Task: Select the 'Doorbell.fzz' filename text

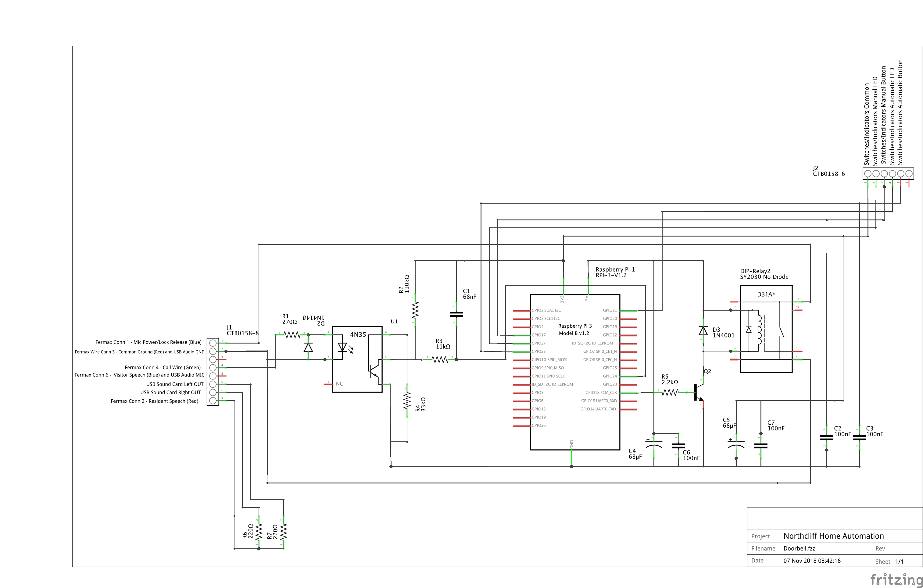Action: coord(799,549)
